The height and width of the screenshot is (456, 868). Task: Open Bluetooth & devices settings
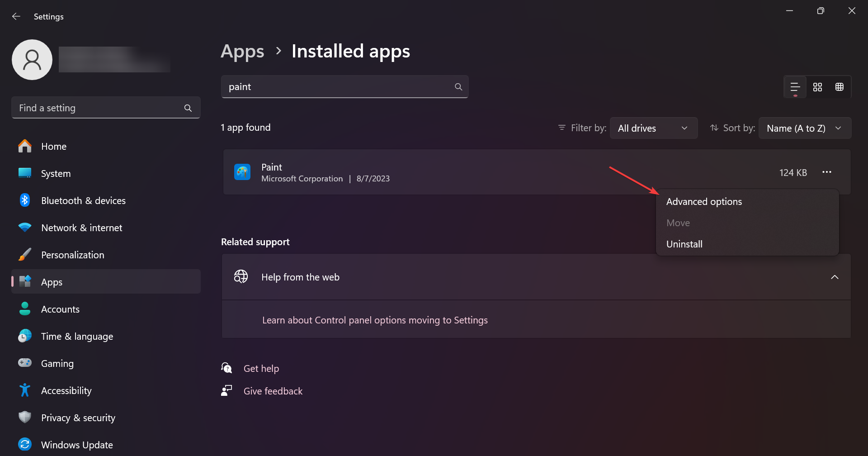83,201
